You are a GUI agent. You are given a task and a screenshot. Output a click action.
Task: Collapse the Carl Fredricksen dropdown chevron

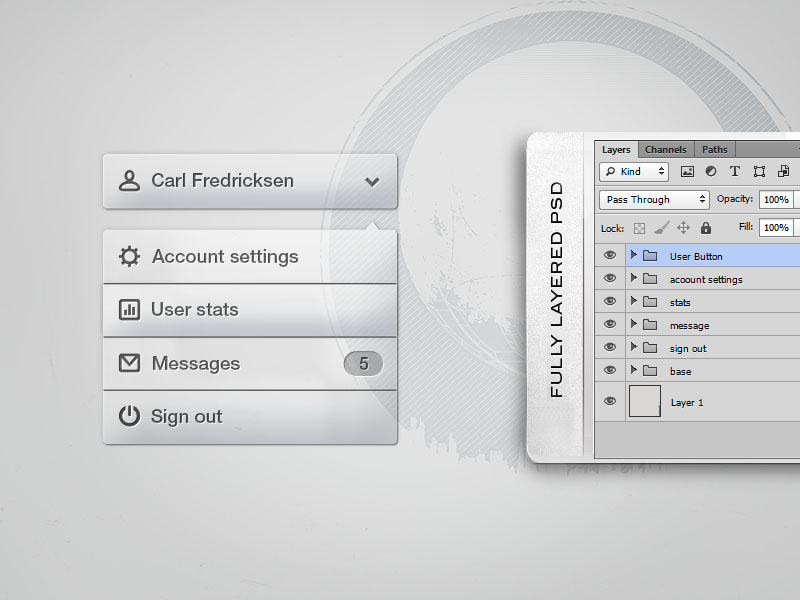(372, 182)
